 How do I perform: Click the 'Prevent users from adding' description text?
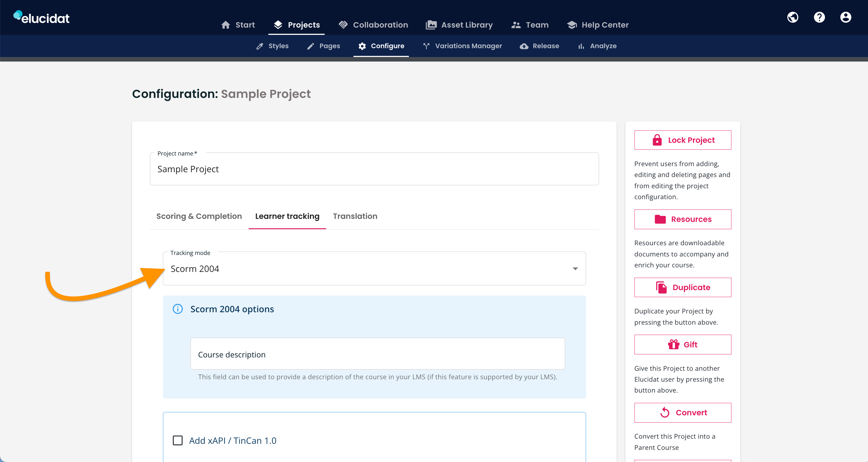pyautogui.click(x=682, y=180)
